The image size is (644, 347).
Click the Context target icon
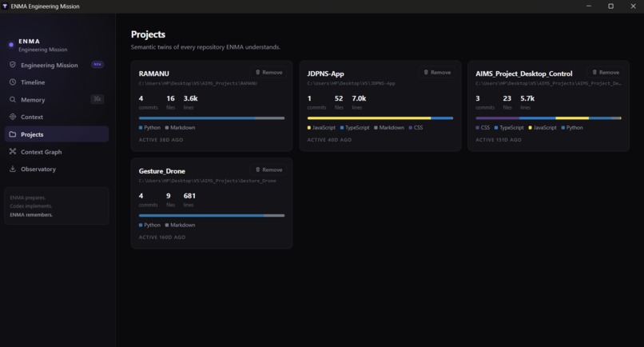[13, 117]
